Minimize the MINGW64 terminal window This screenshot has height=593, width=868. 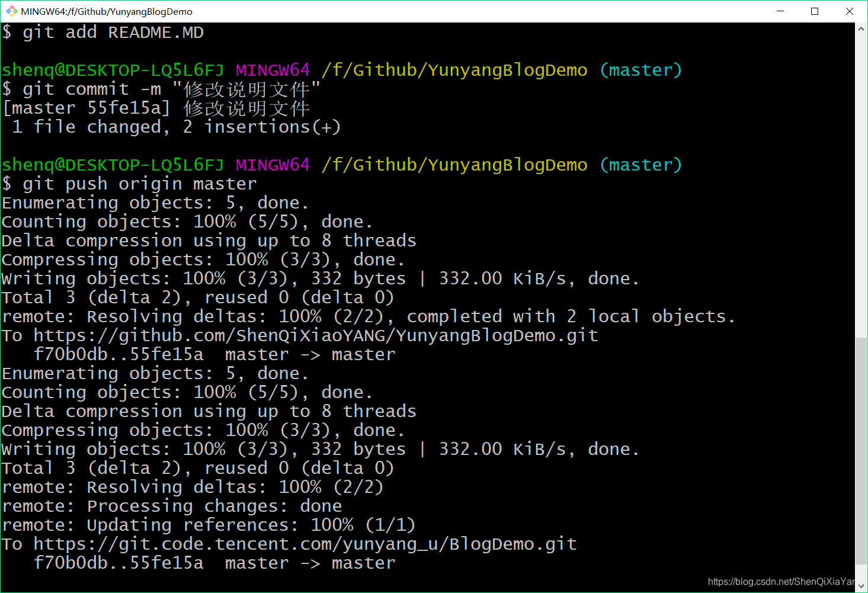click(780, 11)
